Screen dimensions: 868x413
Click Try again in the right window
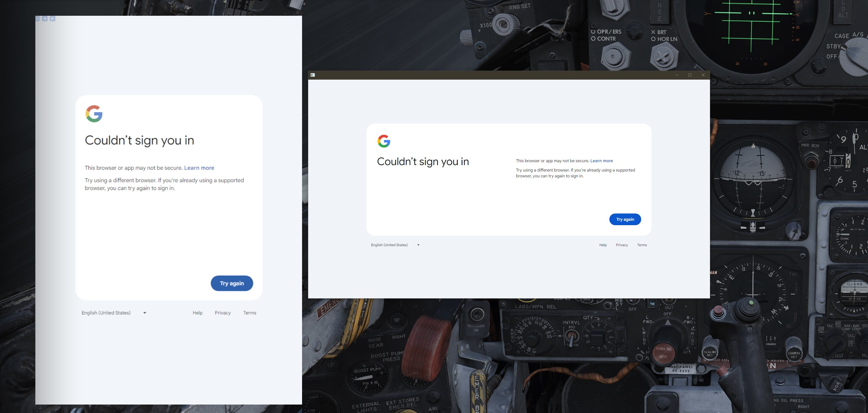tap(625, 220)
